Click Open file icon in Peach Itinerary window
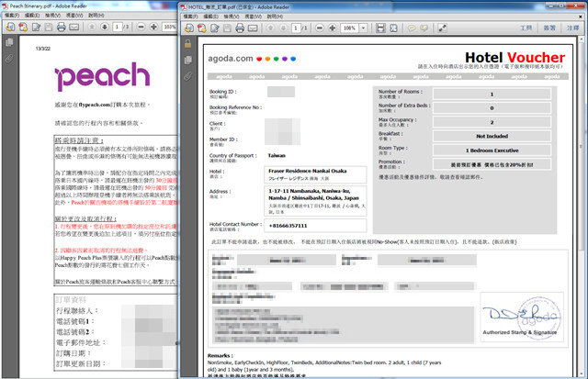 pos(10,27)
